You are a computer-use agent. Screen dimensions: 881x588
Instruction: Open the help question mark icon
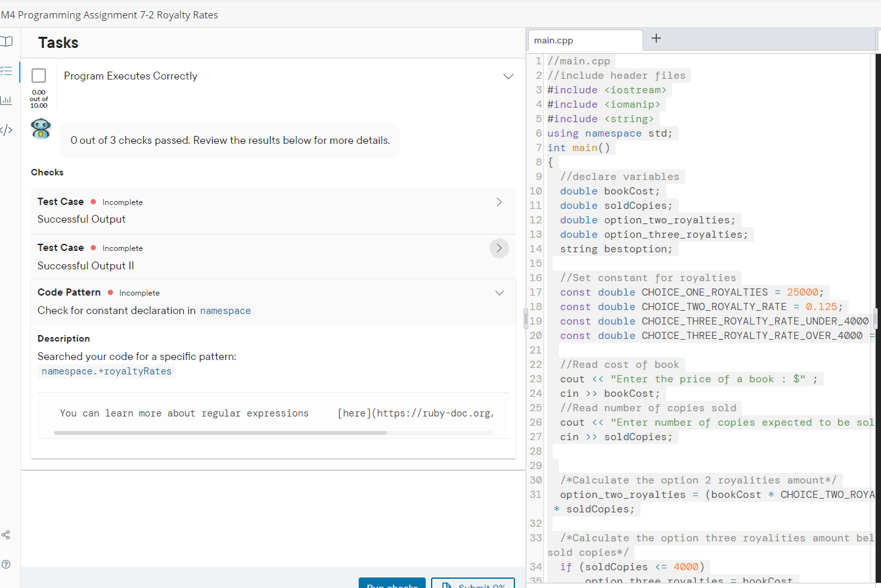[x=6, y=564]
